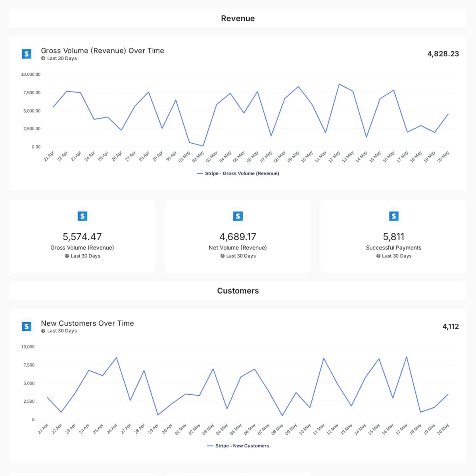The image size is (476, 476).
Task: Toggle Stripe - New Customers legend series
Action: click(x=238, y=446)
